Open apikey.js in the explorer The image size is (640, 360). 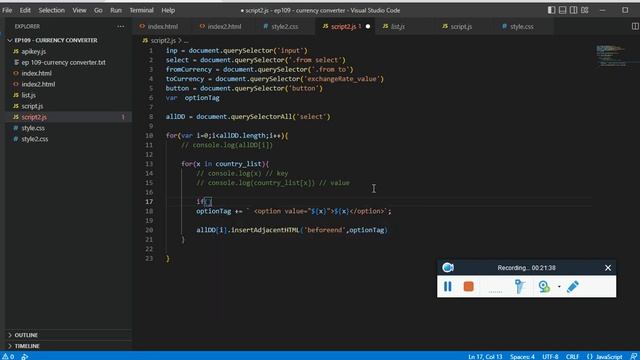pyautogui.click(x=33, y=51)
